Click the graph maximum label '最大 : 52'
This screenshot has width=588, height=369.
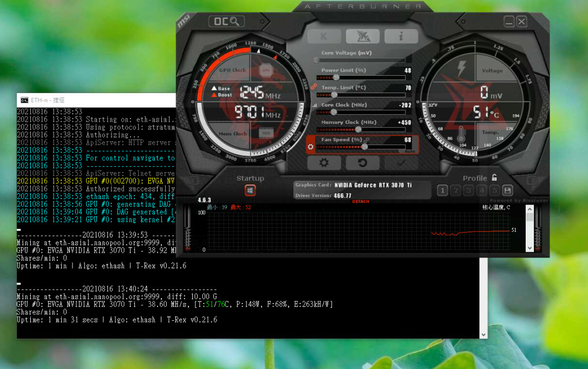click(x=241, y=207)
